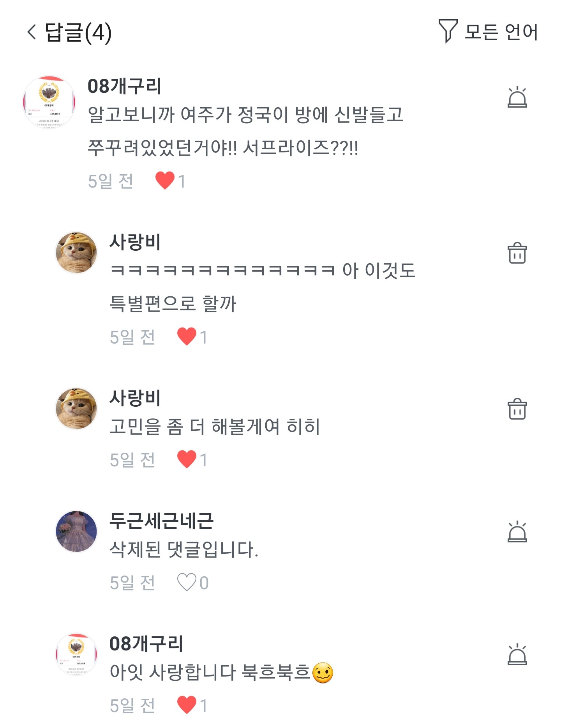561x728 pixels.
Task: Toggle like on 고민을 좀 더 해볼게여 comment
Action: point(187,459)
